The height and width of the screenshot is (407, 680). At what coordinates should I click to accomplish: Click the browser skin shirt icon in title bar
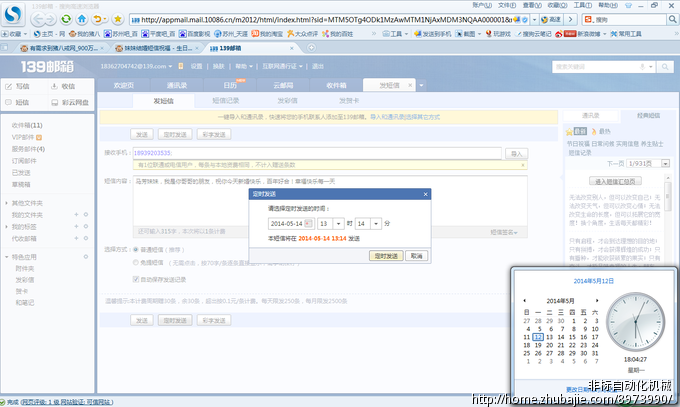pos(628,5)
